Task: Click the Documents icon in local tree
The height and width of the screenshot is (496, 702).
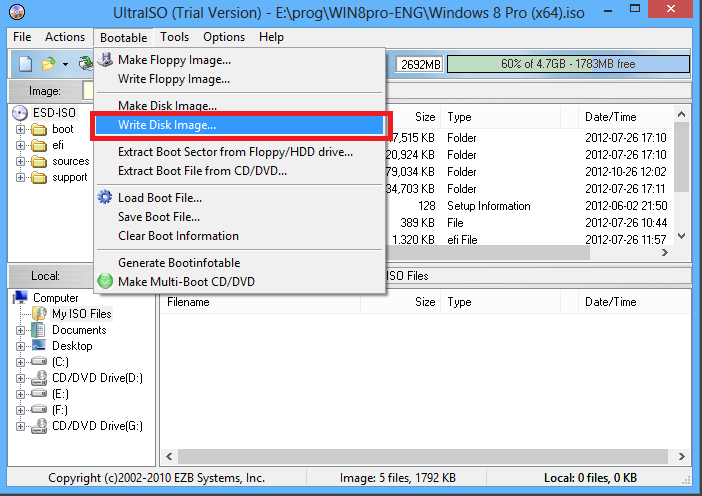Action: tap(39, 330)
